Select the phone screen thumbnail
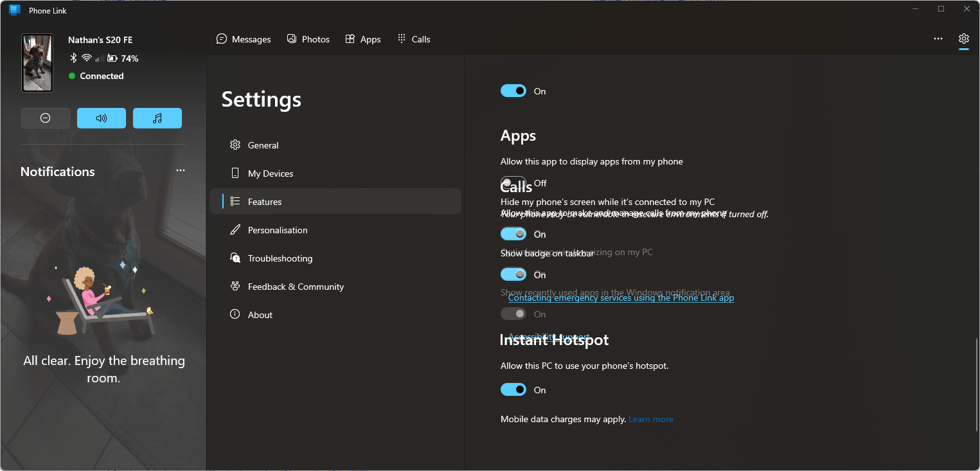Image resolution: width=980 pixels, height=471 pixels. coord(37,63)
